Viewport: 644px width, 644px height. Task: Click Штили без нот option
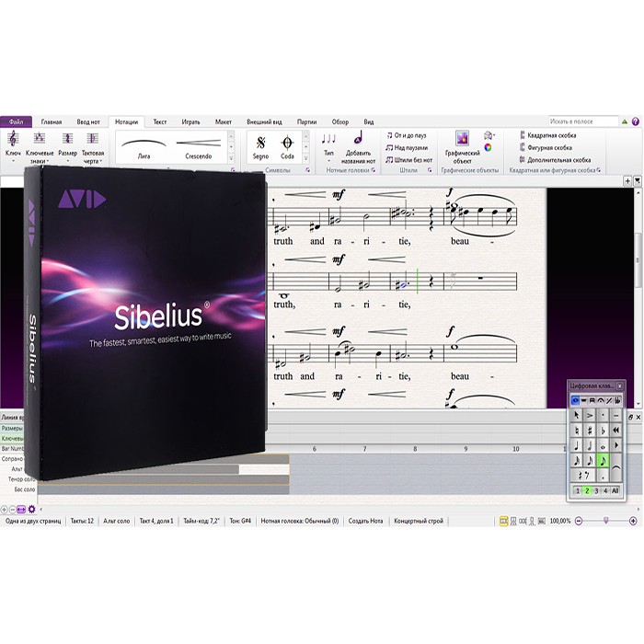pyautogui.click(x=409, y=160)
